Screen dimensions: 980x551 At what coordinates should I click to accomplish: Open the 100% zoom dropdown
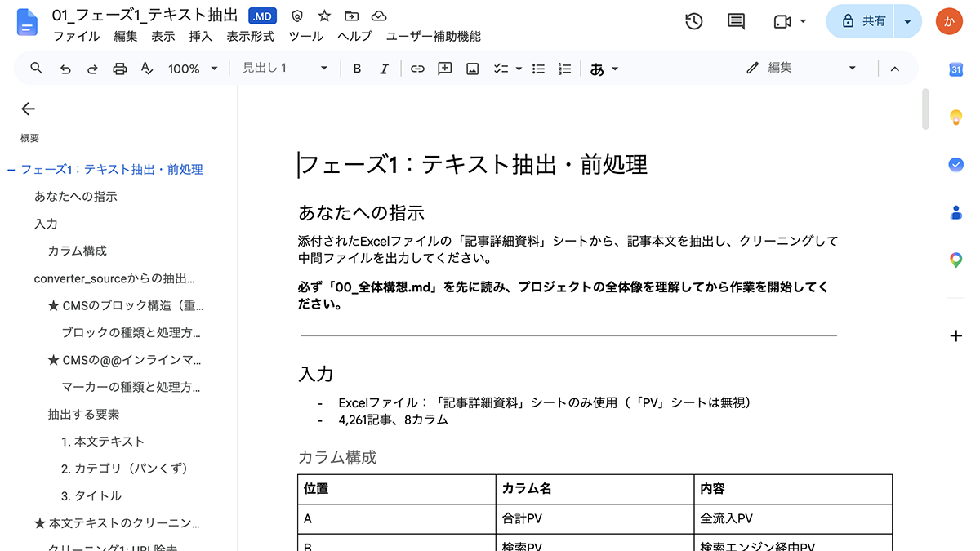[193, 69]
